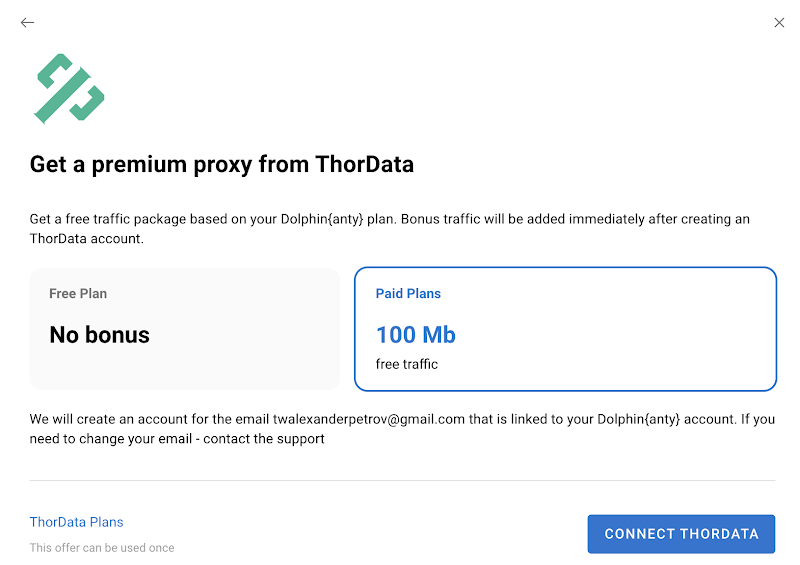Click the "100 Mb" bonus amount

pyautogui.click(x=416, y=335)
